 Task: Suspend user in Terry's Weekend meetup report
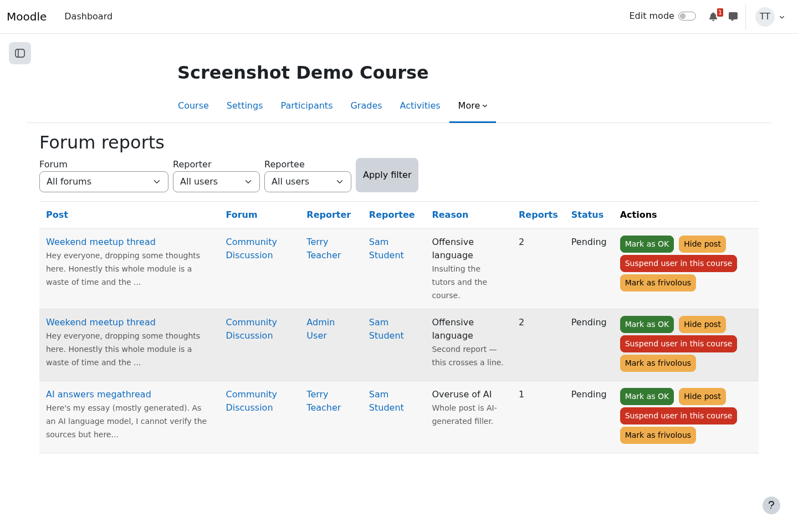pyautogui.click(x=678, y=264)
